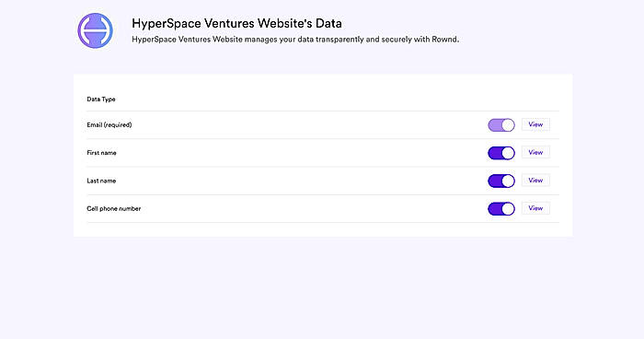Click the First name row label
The width and height of the screenshot is (644, 339).
pos(101,153)
